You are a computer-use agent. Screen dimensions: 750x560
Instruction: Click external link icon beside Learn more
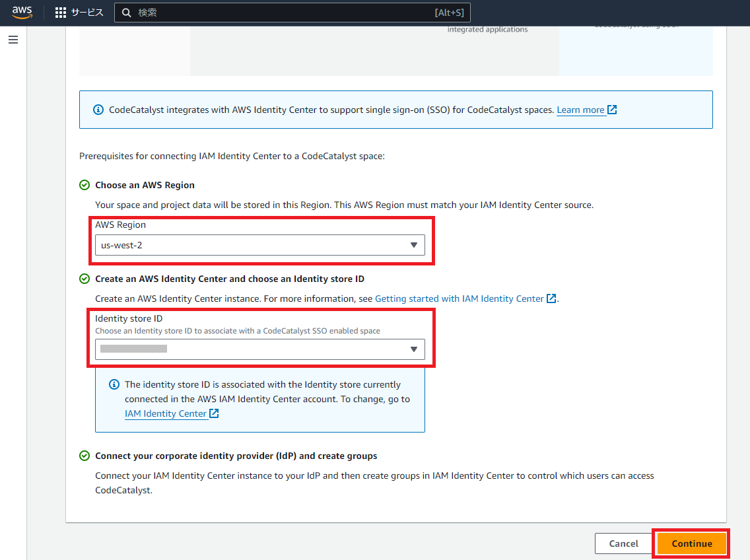point(612,110)
